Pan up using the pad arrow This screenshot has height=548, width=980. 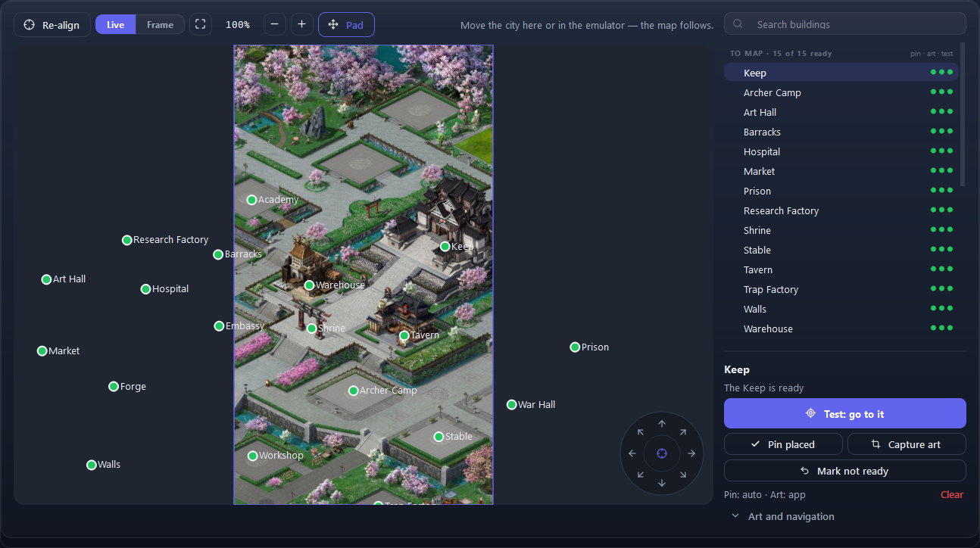pyautogui.click(x=662, y=424)
